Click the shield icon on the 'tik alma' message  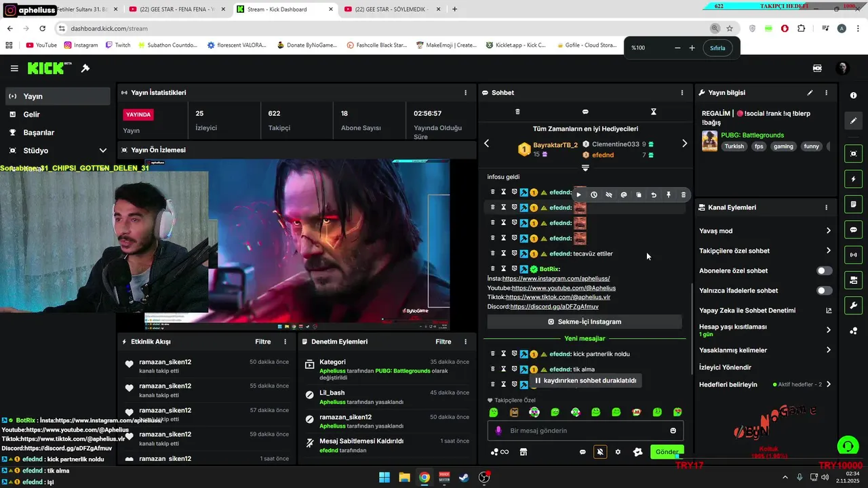pyautogui.click(x=514, y=369)
